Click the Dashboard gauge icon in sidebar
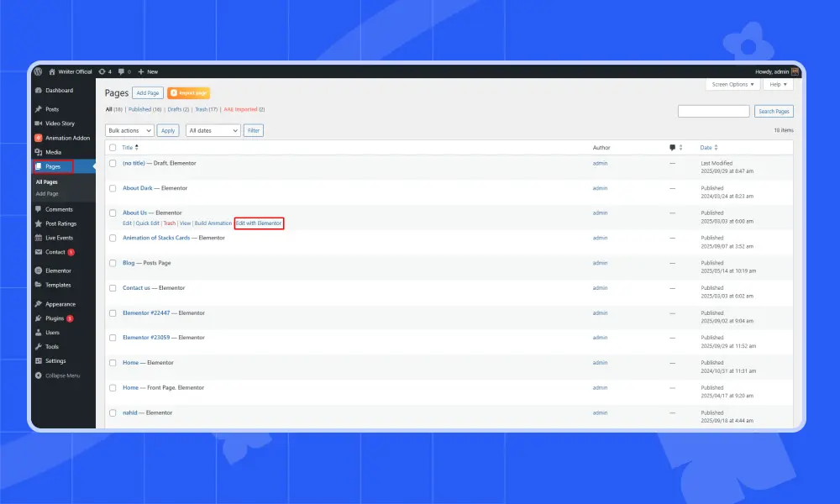 (x=39, y=91)
